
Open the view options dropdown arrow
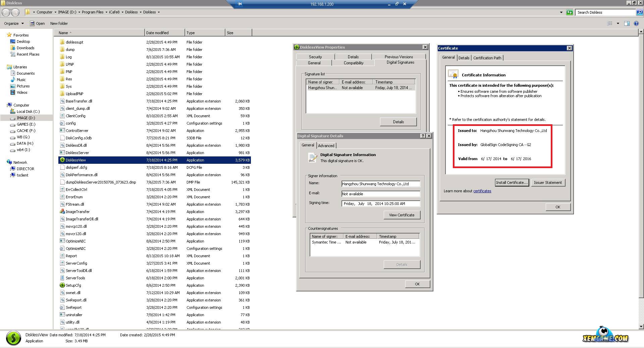(x=618, y=23)
